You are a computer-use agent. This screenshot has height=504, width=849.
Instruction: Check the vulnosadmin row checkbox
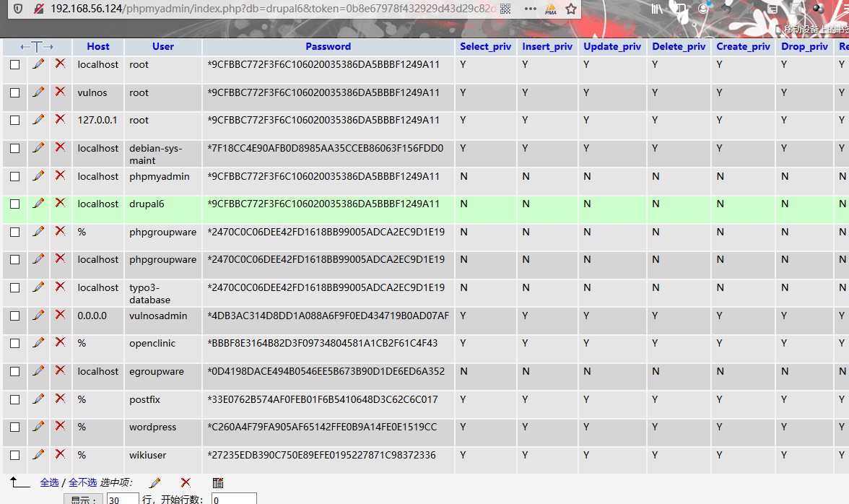[14, 316]
